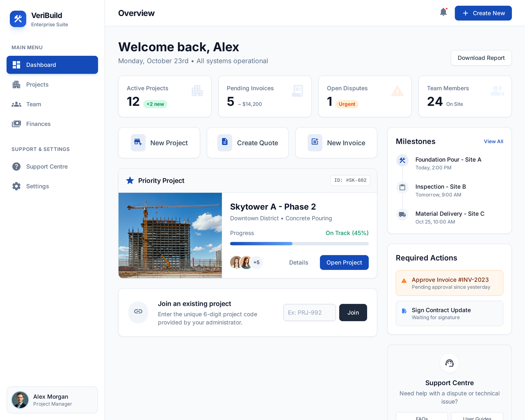Screen dimensions: 525x420
Task: Click the Skytower construction site photo
Action: [x=170, y=235]
